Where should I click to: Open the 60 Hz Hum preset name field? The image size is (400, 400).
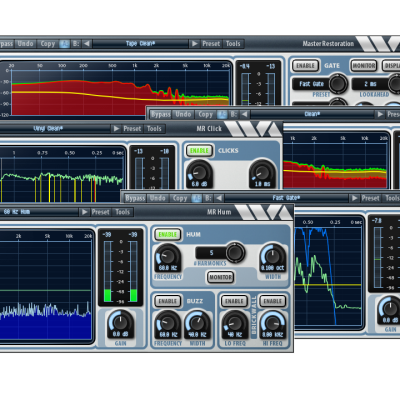click(x=39, y=212)
